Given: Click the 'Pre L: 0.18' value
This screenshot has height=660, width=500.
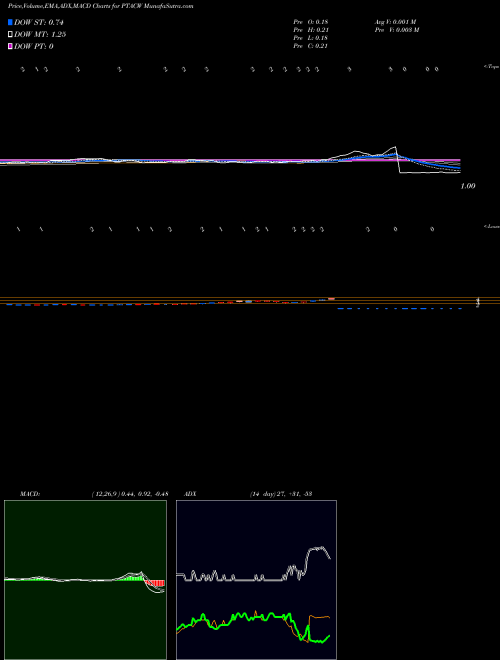Looking at the screenshot, I should pos(311,38).
